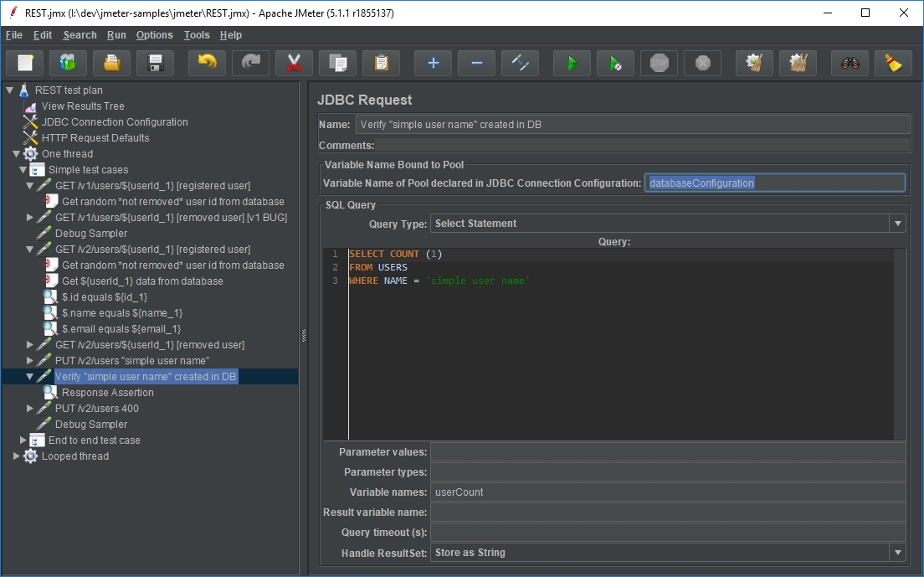Click the Undo arrow icon
The image size is (924, 577).
(x=207, y=63)
